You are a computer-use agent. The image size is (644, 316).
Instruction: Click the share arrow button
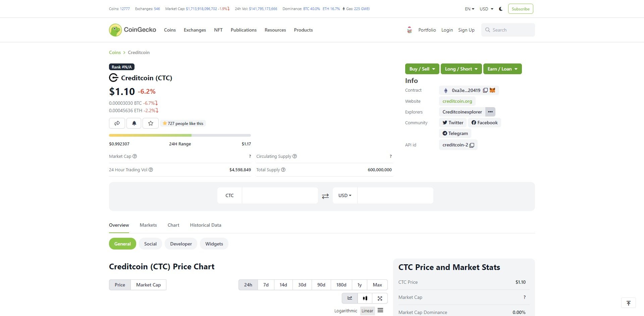117,123
